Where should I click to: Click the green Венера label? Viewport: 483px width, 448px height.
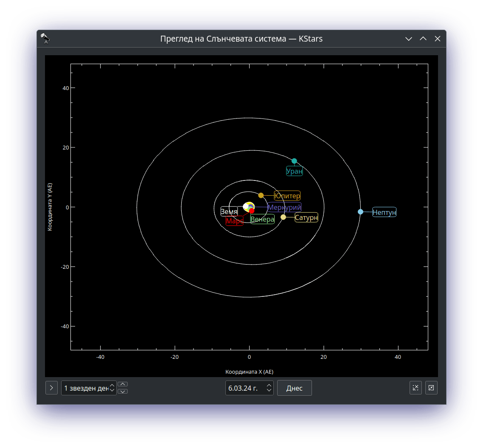click(262, 219)
